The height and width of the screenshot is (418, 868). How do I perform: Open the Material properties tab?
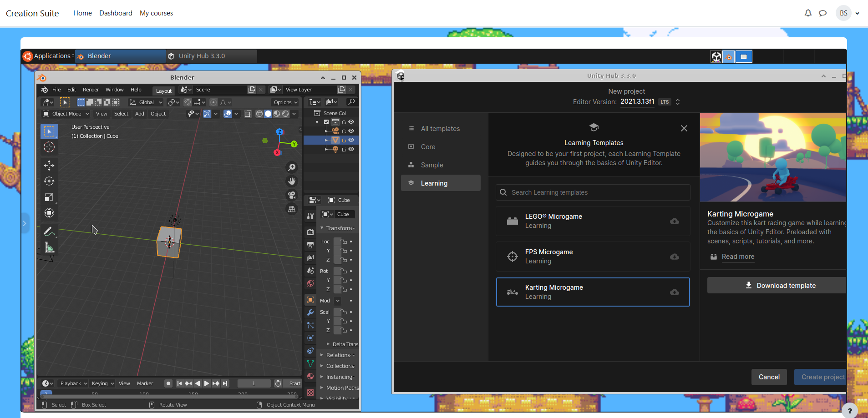pyautogui.click(x=310, y=376)
